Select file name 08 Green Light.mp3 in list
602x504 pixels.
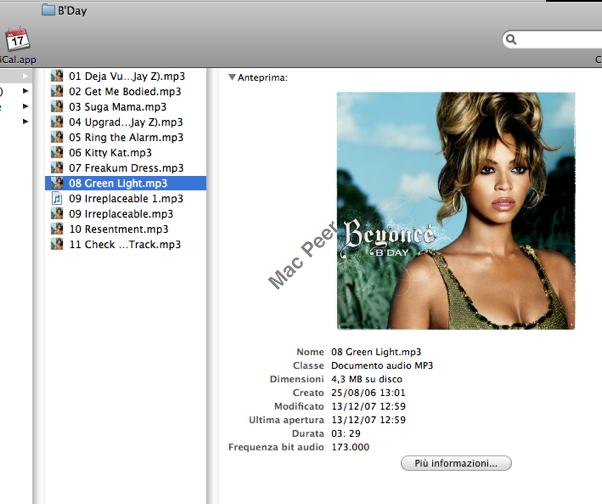tap(118, 183)
